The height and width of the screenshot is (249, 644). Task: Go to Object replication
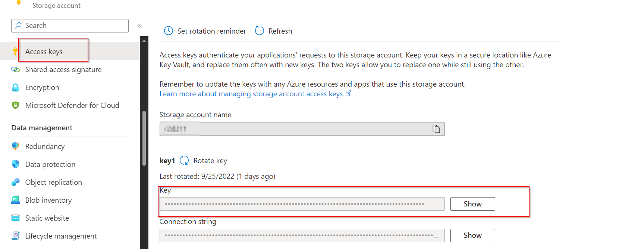point(53,182)
